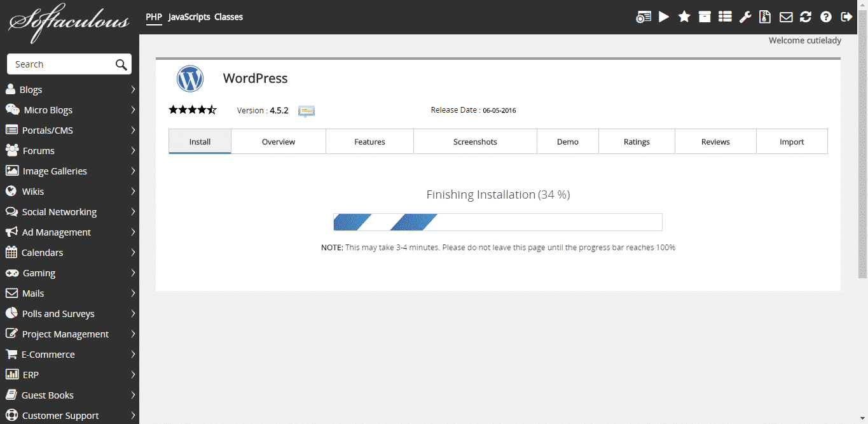Select the Install tab
The height and width of the screenshot is (424, 868).
200,141
